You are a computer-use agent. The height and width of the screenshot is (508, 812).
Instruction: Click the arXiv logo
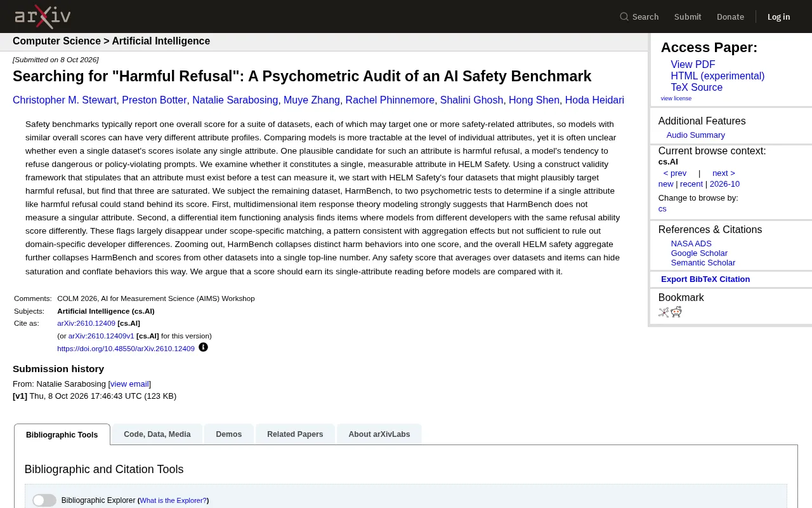[x=43, y=17]
